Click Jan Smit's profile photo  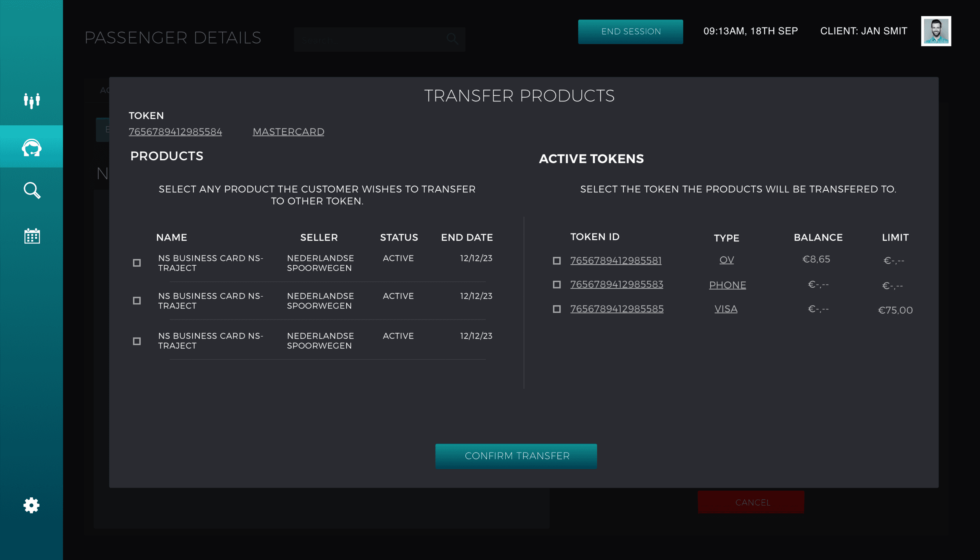coord(936,31)
